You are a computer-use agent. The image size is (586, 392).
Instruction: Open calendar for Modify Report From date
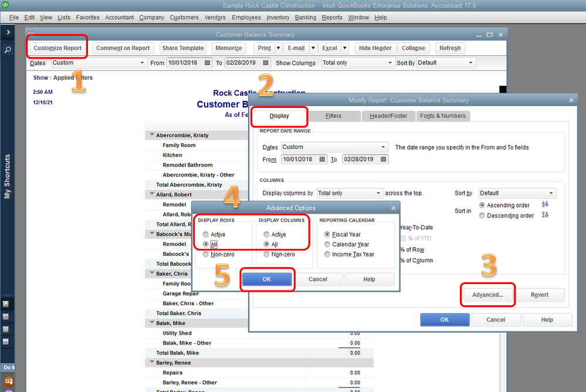coord(322,160)
